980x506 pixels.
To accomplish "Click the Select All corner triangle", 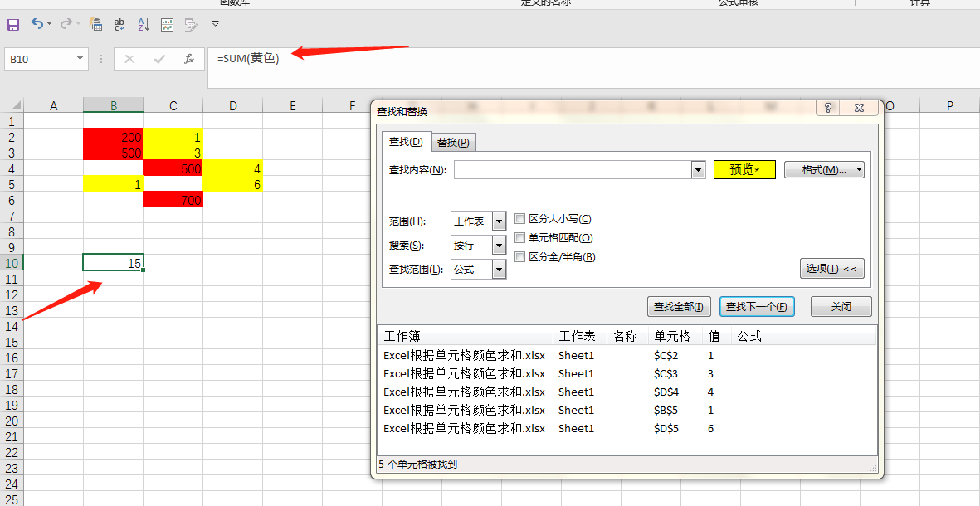I will coord(15,105).
